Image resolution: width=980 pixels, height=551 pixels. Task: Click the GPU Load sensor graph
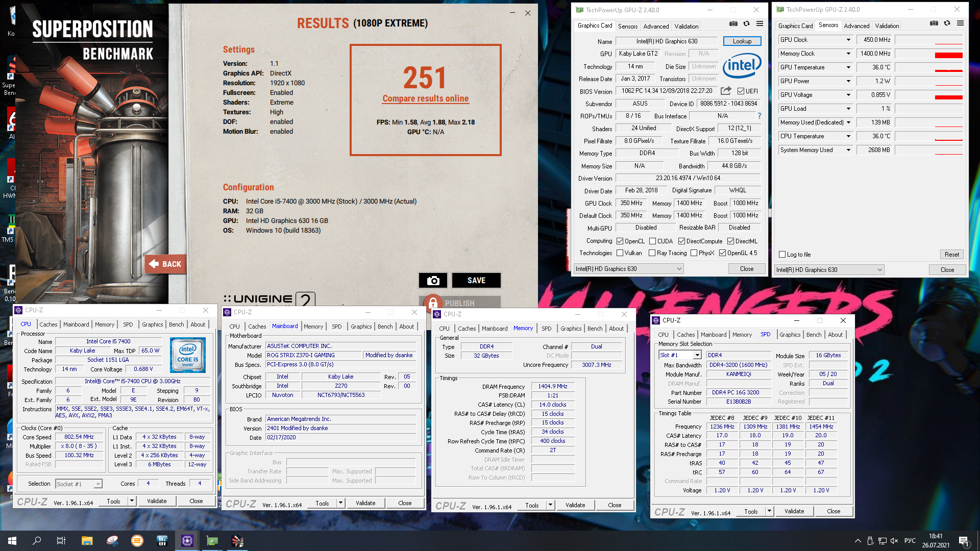[x=929, y=109]
